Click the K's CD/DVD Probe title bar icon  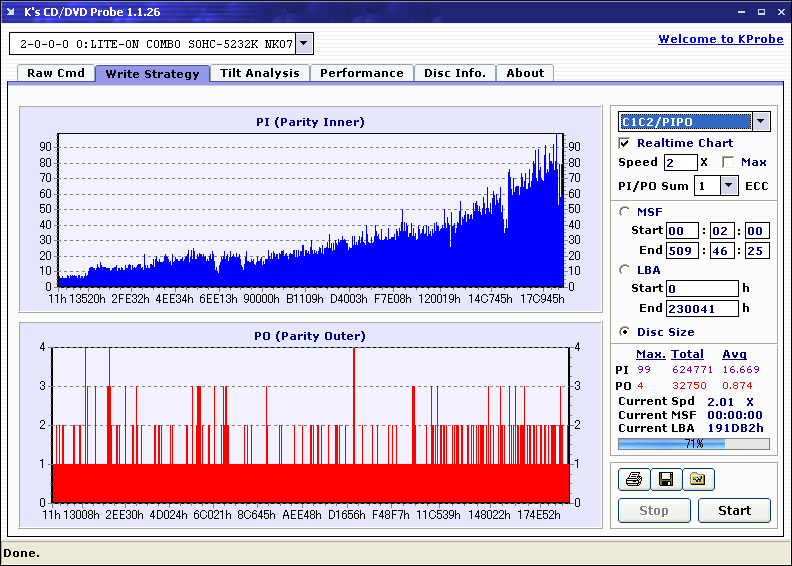pos(12,12)
